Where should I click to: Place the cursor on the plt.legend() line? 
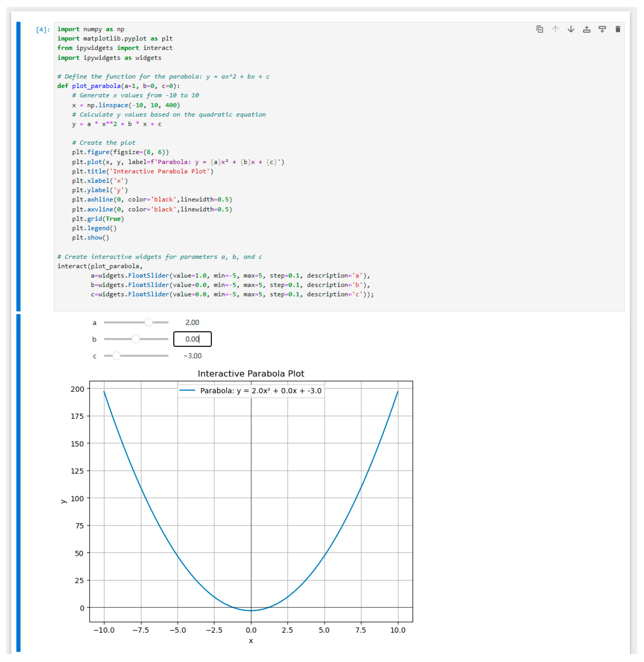click(94, 228)
